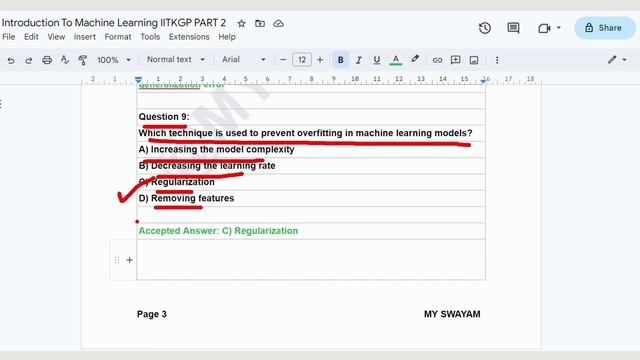
Task: Open the Tools menu
Action: tap(150, 37)
